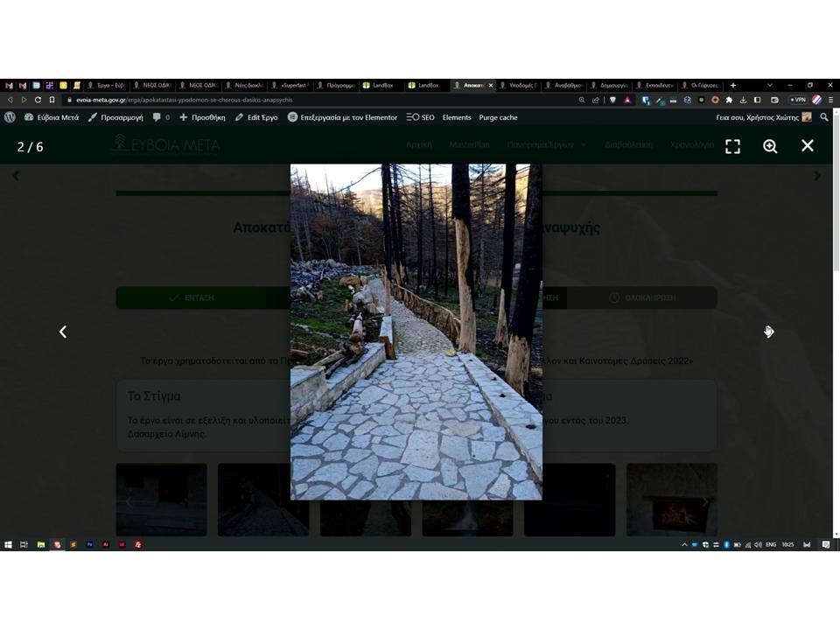Open the Brave browser taskbar icon
This screenshot has width=840, height=630.
coord(58,545)
